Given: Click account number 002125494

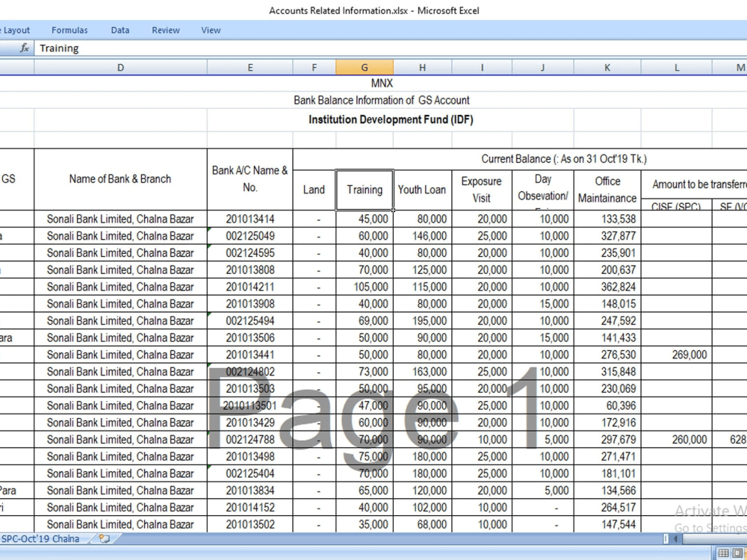Looking at the screenshot, I should [x=250, y=321].
